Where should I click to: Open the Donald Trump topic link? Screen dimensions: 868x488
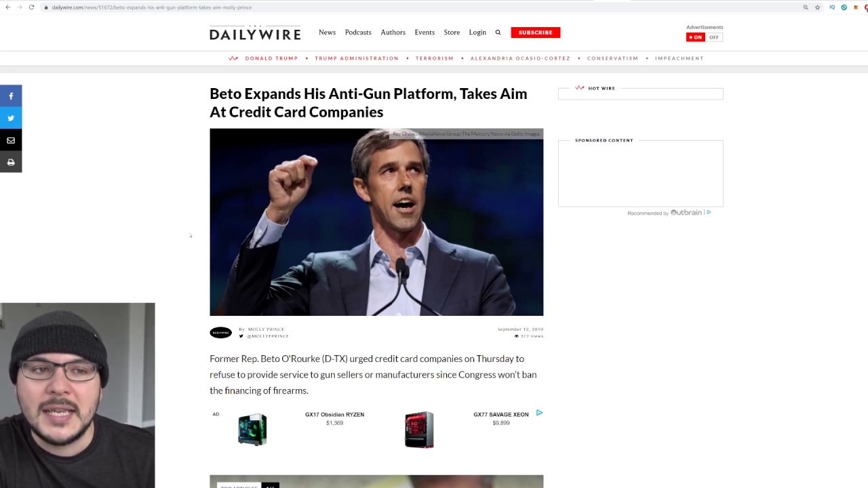tap(271, 58)
